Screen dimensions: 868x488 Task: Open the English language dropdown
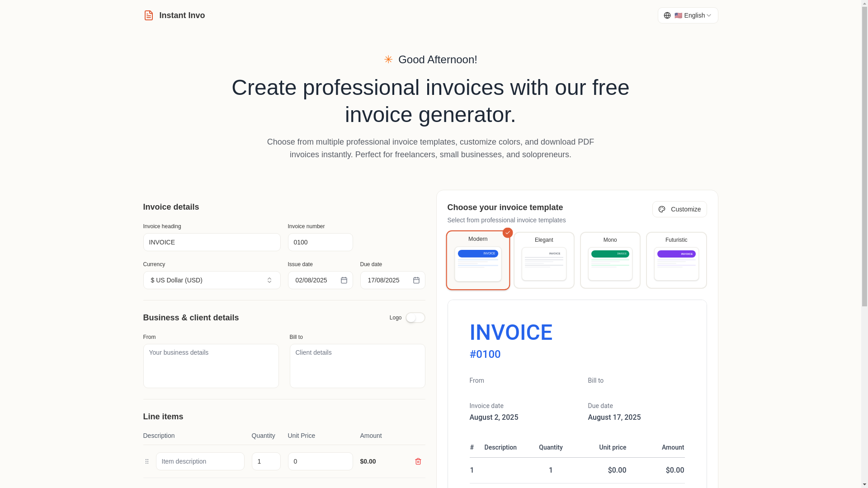688,15
